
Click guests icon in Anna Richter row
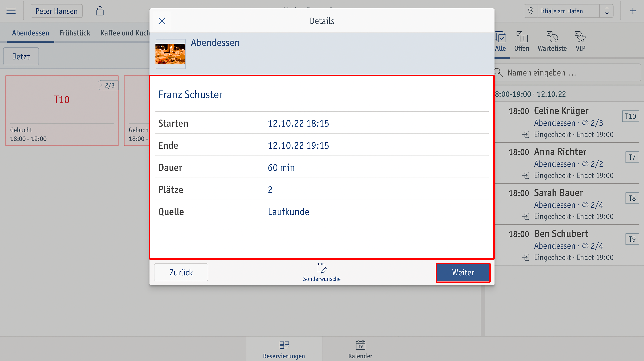[x=585, y=164]
